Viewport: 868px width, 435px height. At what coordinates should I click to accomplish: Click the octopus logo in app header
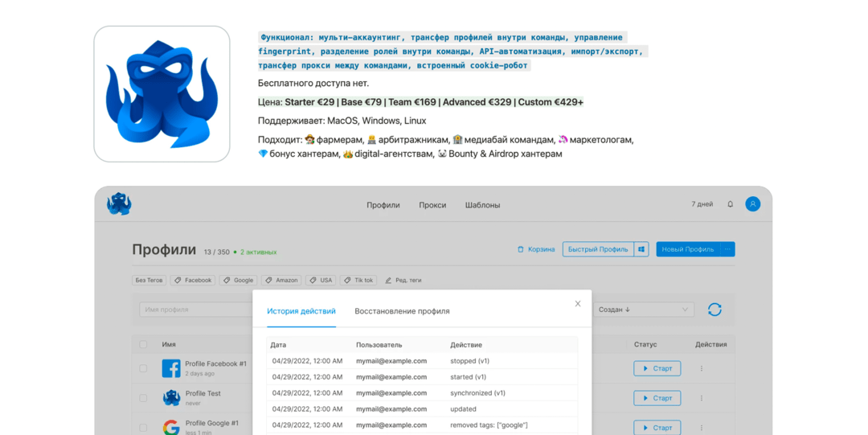pyautogui.click(x=119, y=204)
